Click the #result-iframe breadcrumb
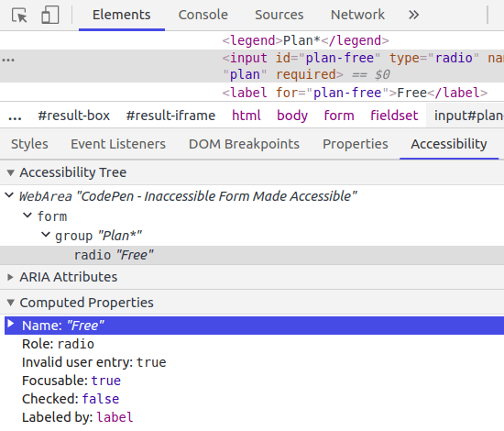Viewport: 504px width, 431px height. [170, 116]
